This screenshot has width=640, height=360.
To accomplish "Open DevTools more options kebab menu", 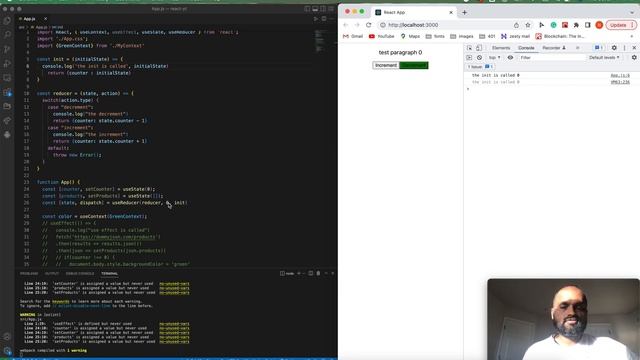I will [624, 48].
